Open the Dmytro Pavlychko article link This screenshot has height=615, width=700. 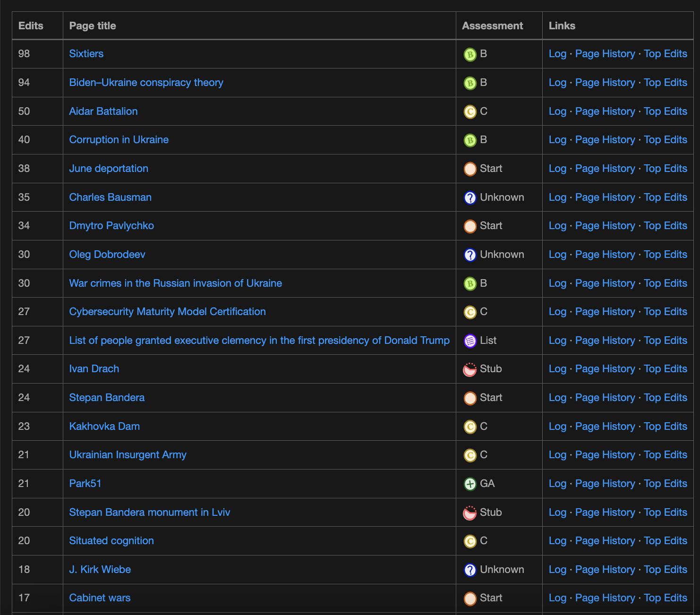click(x=111, y=226)
